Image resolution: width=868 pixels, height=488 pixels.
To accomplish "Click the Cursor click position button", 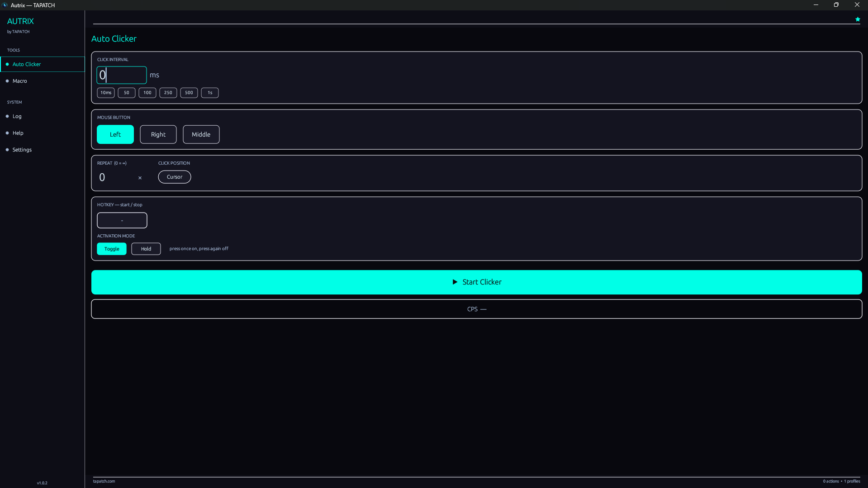I will (x=175, y=177).
